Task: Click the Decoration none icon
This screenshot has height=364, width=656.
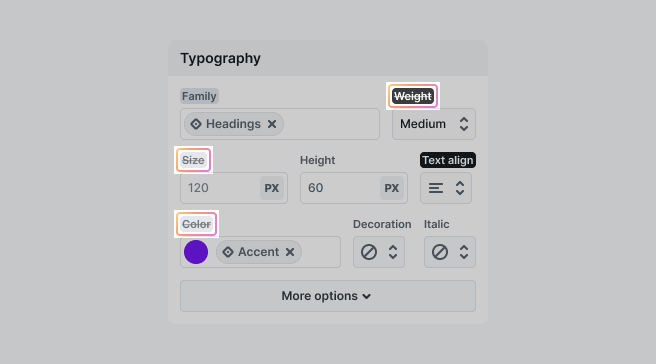Action: [369, 252]
